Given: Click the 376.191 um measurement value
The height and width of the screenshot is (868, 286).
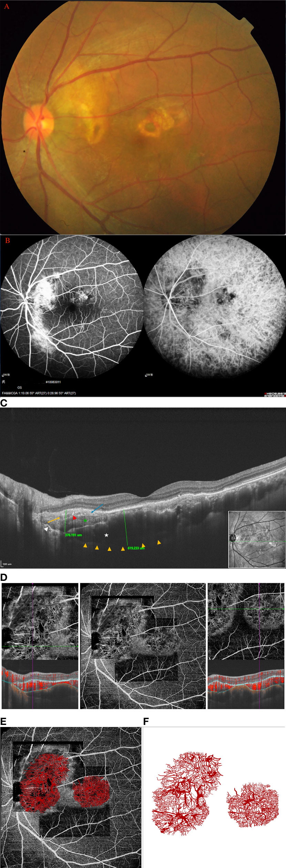Looking at the screenshot, I should pyautogui.click(x=73, y=535).
